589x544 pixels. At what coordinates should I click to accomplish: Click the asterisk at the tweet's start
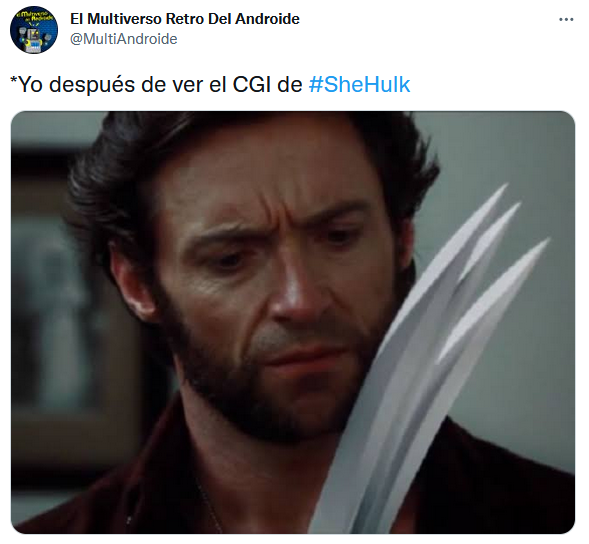14,81
